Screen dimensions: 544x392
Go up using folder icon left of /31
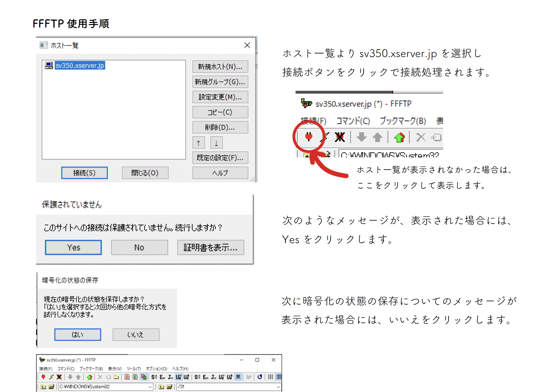point(161,387)
